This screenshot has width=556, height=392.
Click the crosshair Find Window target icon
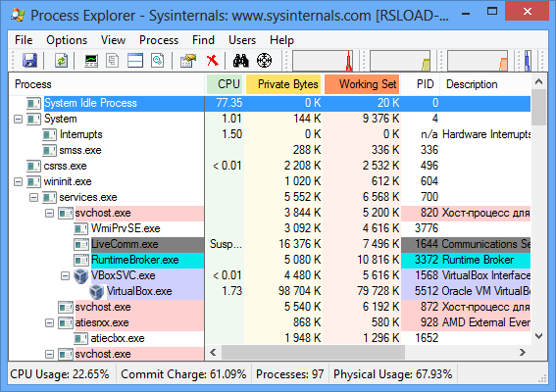pyautogui.click(x=264, y=60)
